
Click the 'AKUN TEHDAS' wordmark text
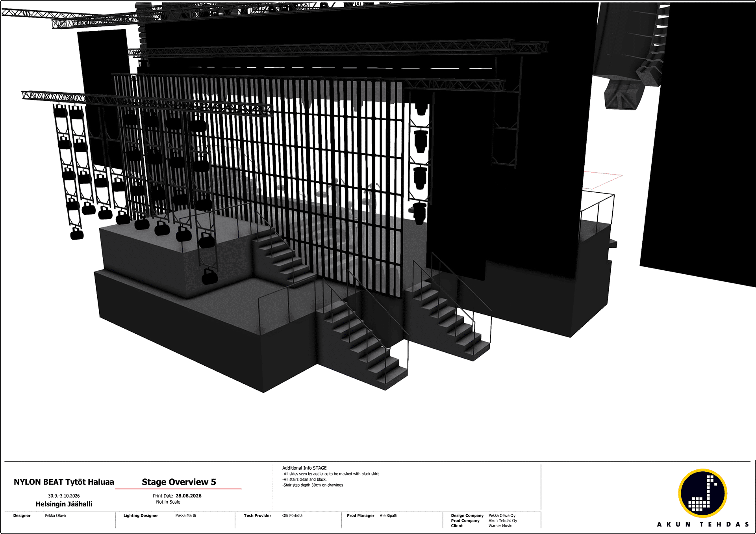pos(703,525)
